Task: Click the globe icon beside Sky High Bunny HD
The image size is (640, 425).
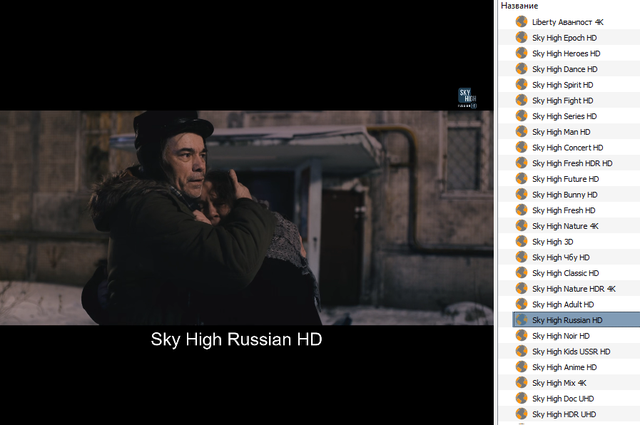Action: point(521,194)
